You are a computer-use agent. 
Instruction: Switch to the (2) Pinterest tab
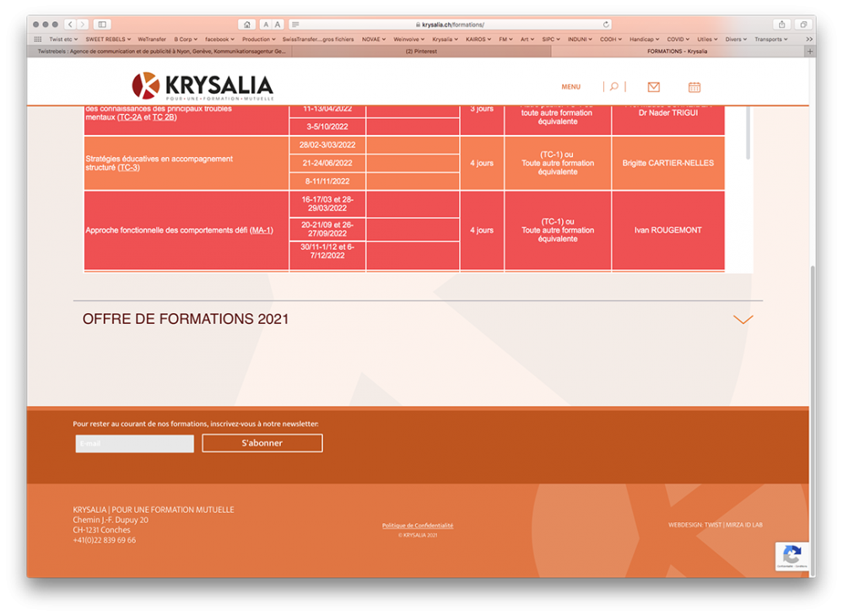(x=422, y=51)
